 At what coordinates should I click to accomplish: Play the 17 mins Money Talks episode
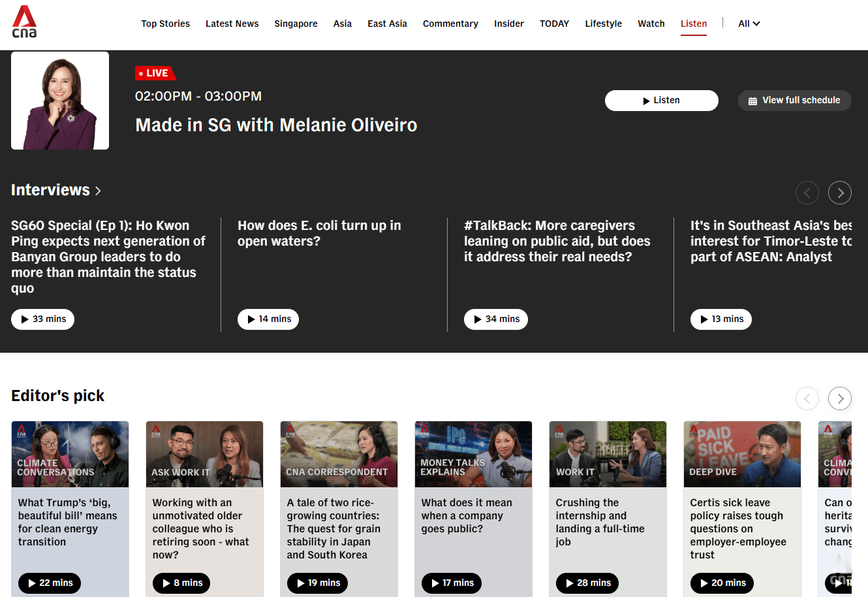click(x=452, y=583)
